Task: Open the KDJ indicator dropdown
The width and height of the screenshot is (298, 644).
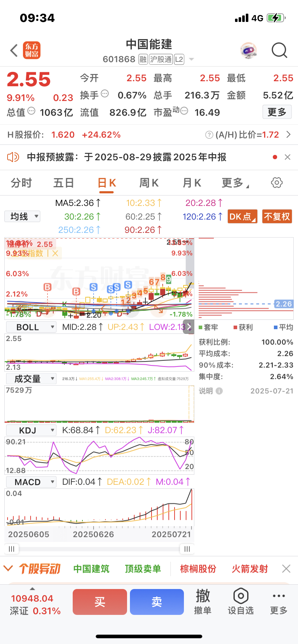Action: (x=31, y=431)
